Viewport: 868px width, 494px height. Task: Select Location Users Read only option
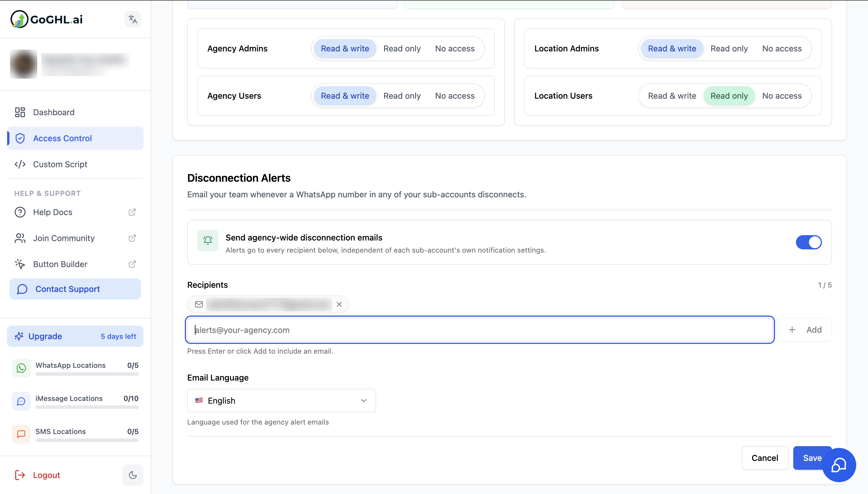[729, 96]
